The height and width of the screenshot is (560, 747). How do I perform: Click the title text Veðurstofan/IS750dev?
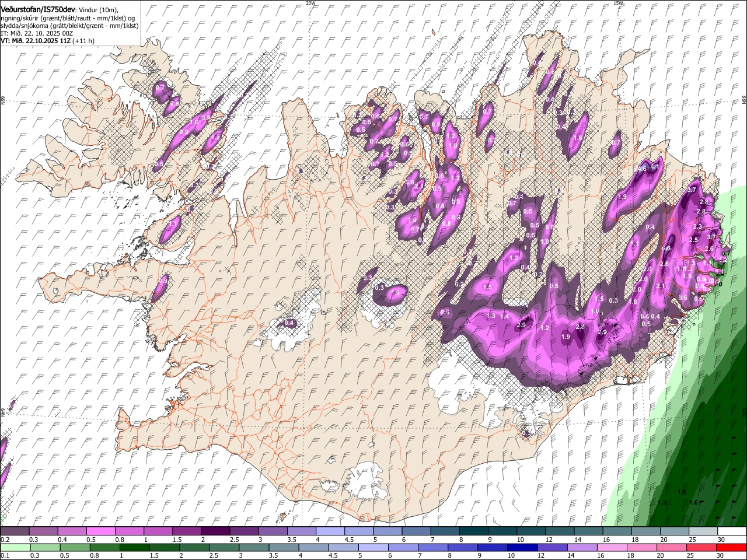click(38, 9)
